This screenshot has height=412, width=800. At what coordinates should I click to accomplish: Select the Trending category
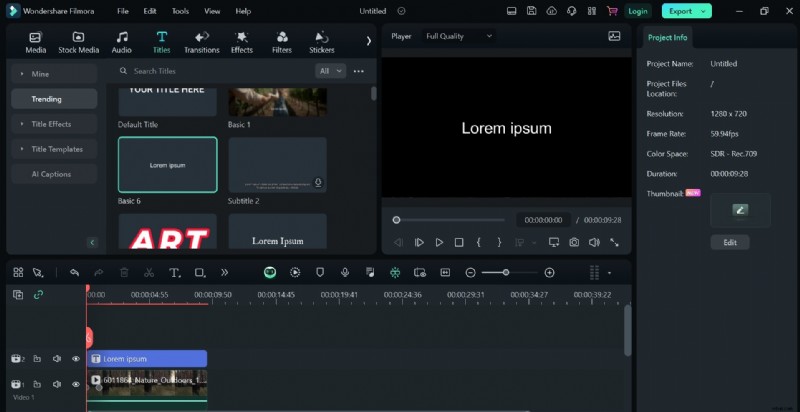tap(54, 99)
